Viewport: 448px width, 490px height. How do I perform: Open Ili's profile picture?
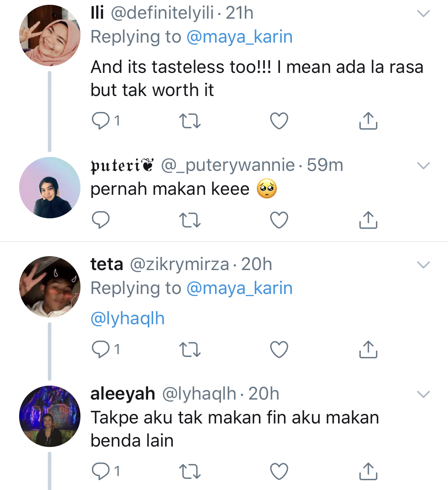click(x=50, y=35)
